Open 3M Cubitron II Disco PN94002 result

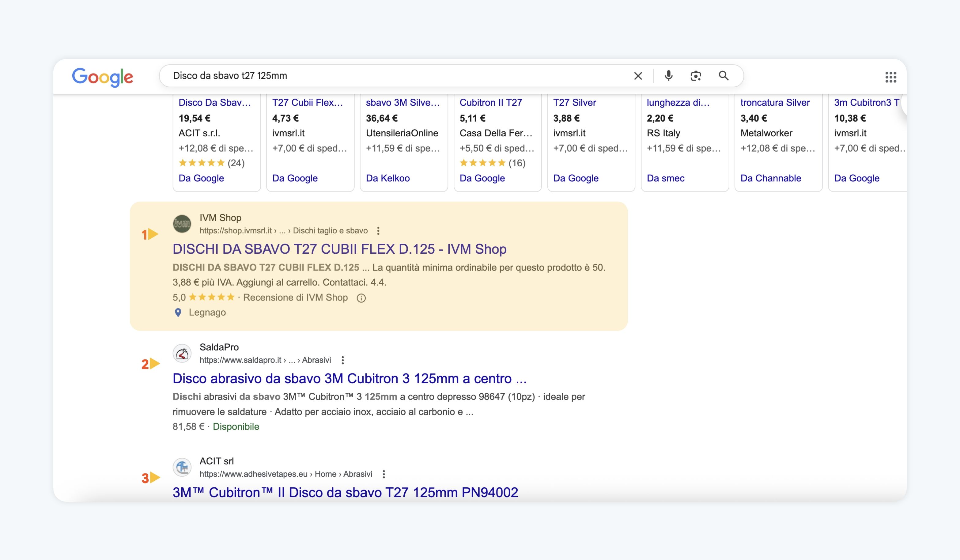click(x=345, y=492)
